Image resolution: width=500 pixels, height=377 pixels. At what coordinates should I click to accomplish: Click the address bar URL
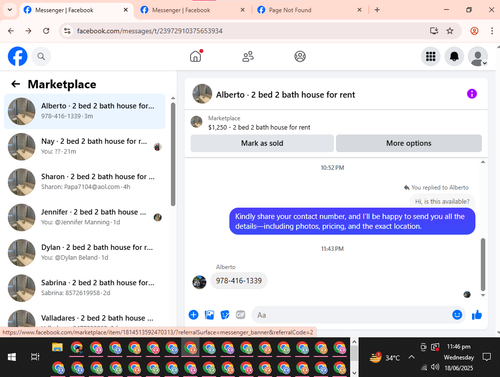[150, 31]
